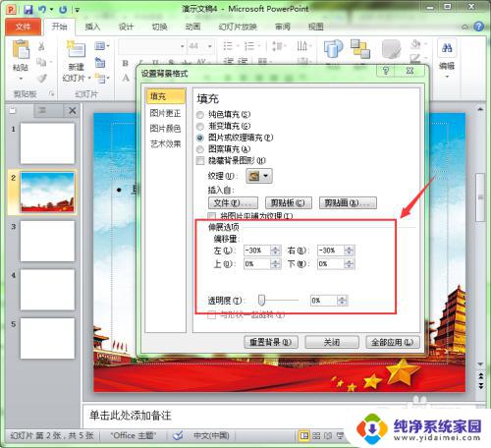
Task: Click the New Slide icon
Action: 76,49
